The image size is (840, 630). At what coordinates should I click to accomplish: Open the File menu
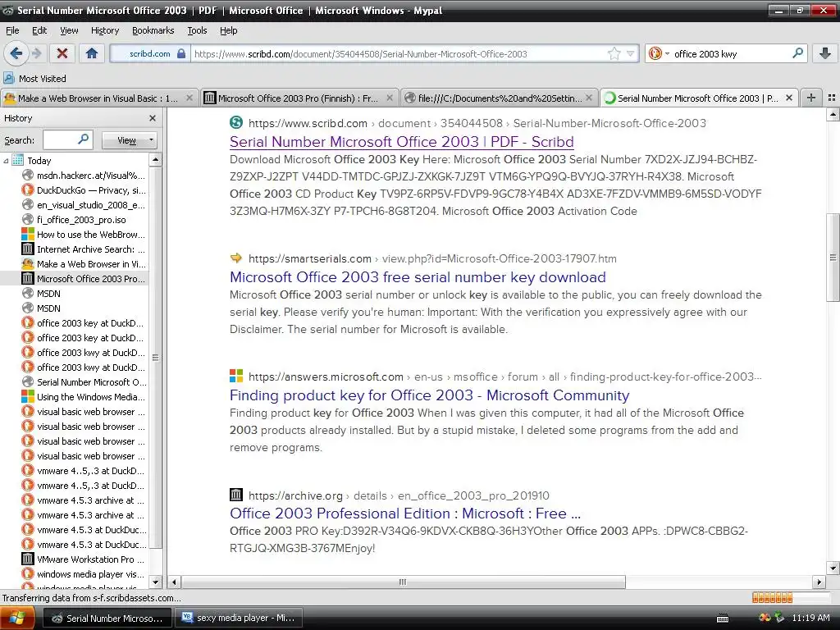tap(12, 30)
